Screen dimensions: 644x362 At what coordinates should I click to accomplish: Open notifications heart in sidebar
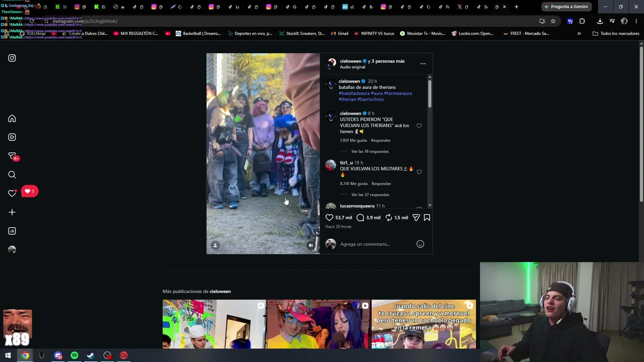[x=12, y=194]
